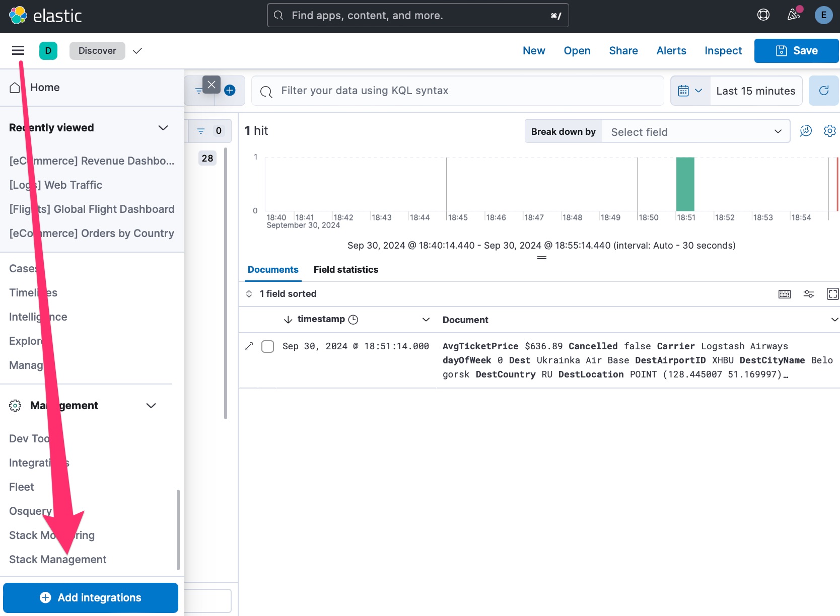840x616 pixels.
Task: Open the chart options gear icon
Action: (829, 131)
